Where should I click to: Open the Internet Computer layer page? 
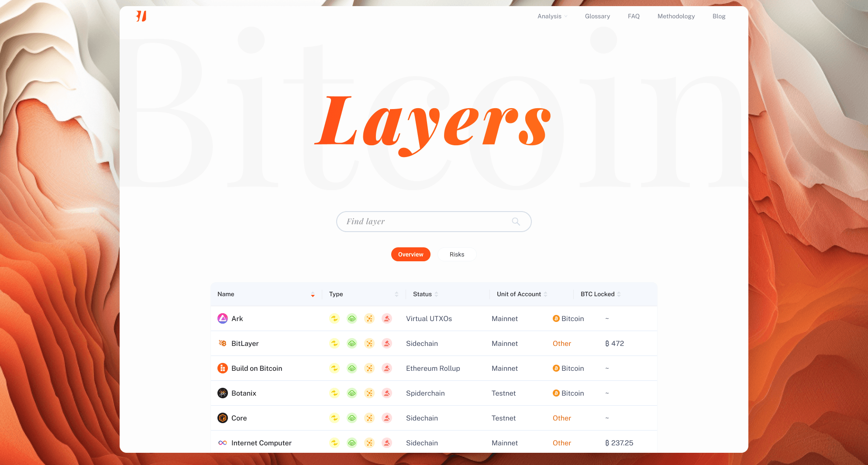(261, 443)
